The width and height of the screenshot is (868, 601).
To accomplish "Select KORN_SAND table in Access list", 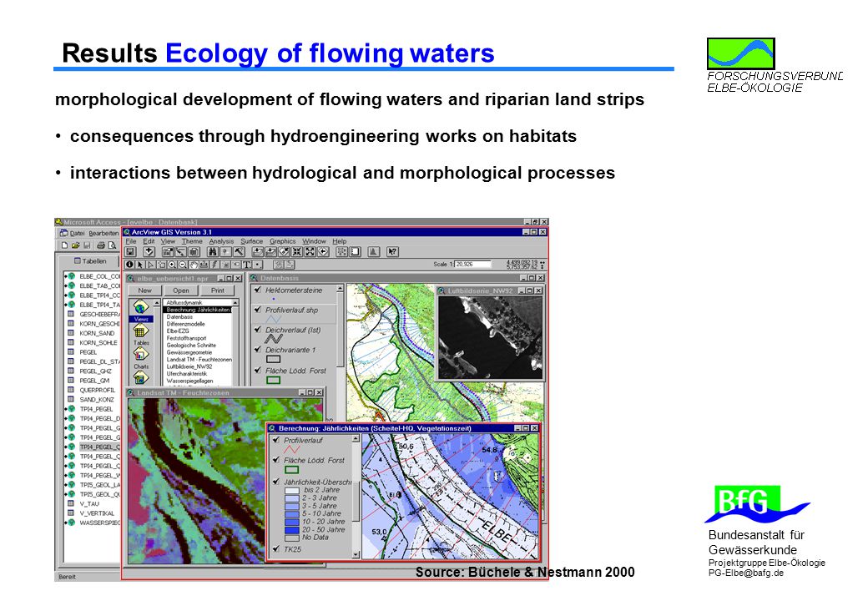I will [x=97, y=333].
